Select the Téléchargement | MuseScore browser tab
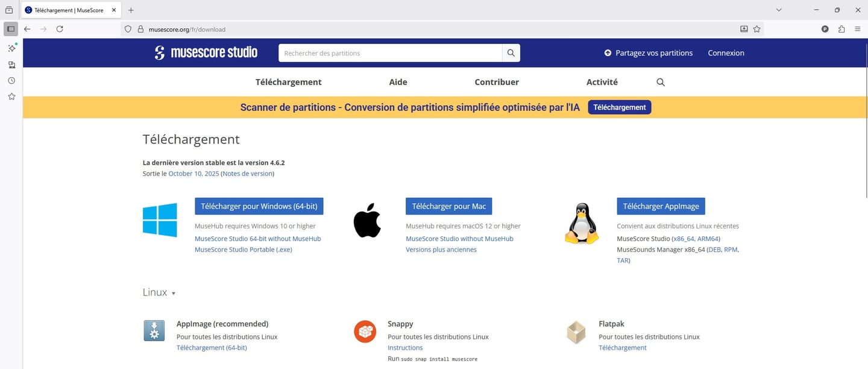Viewport: 868px width, 369px height. point(71,10)
